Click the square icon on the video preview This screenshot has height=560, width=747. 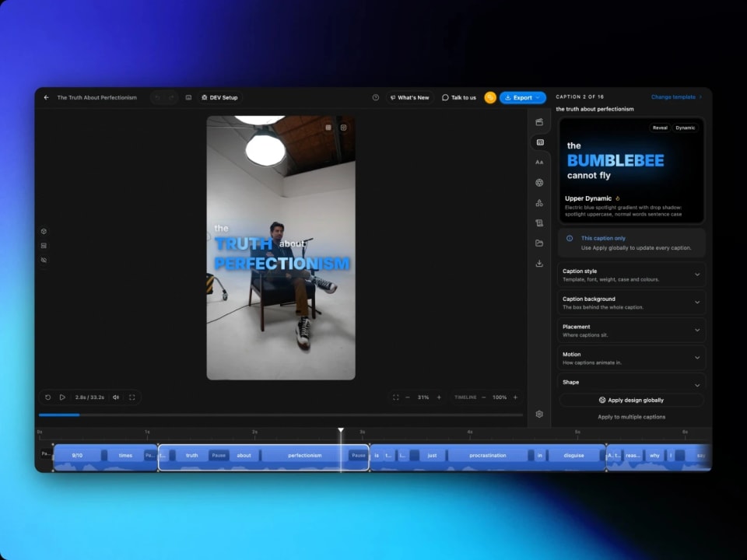(328, 128)
